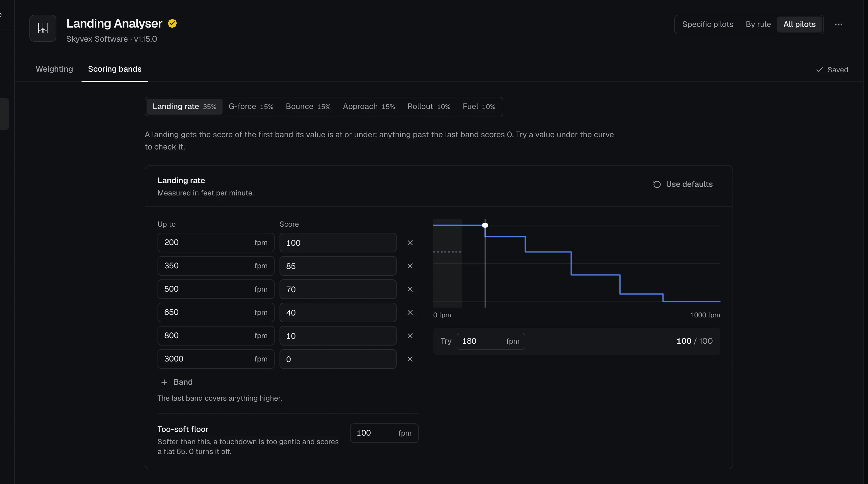The image size is (868, 484).
Task: Click the score field showing 0
Action: point(338,359)
